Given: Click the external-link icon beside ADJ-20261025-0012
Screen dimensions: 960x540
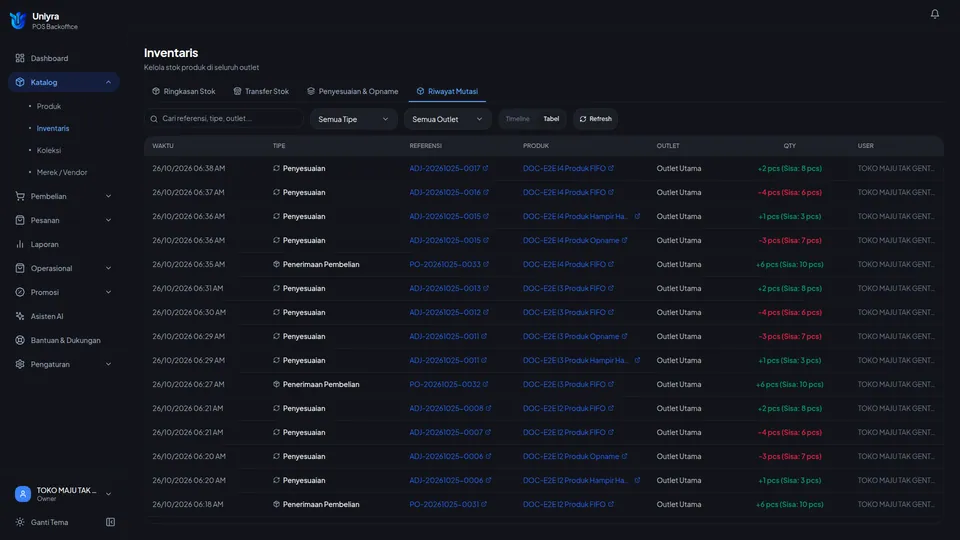Looking at the screenshot, I should click(x=486, y=312).
